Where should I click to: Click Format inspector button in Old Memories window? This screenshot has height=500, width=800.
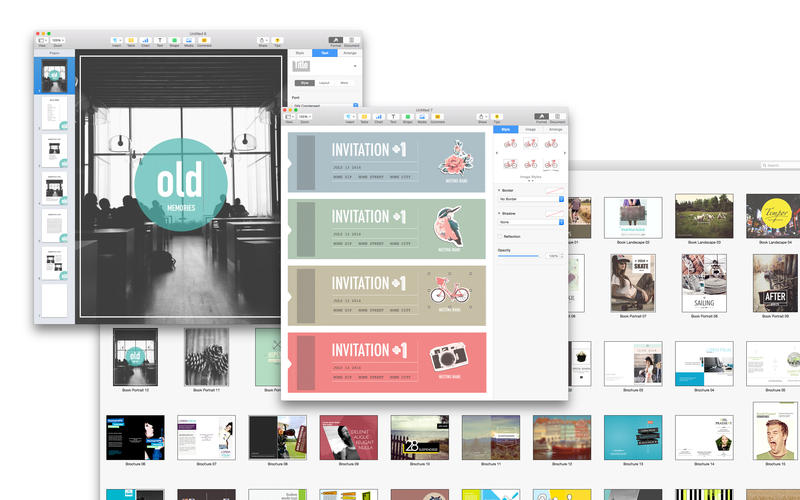tap(335, 40)
